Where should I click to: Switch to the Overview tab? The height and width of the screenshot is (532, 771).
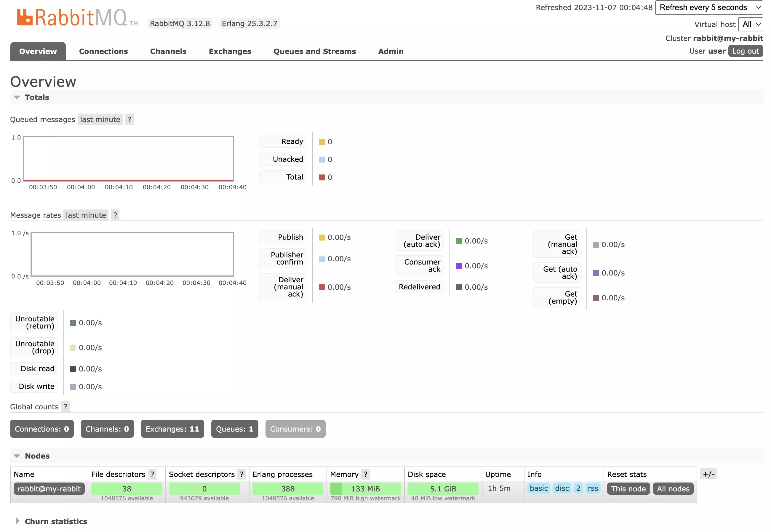click(x=38, y=51)
